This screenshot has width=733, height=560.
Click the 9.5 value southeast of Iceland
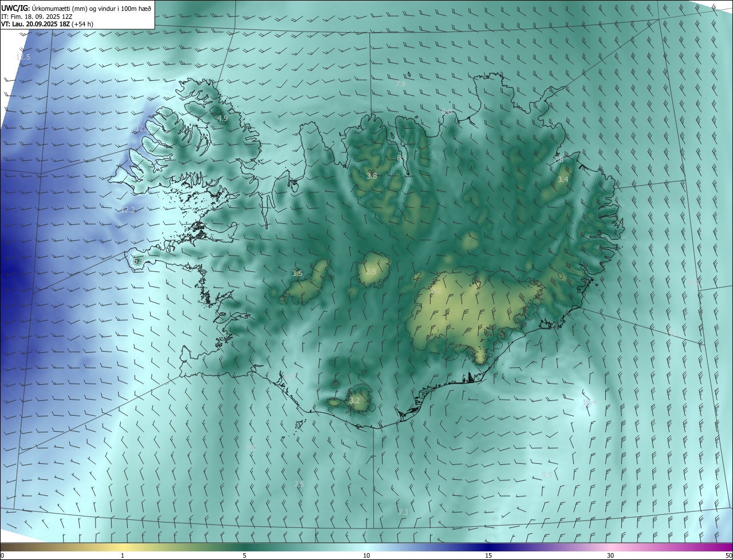[547, 475]
